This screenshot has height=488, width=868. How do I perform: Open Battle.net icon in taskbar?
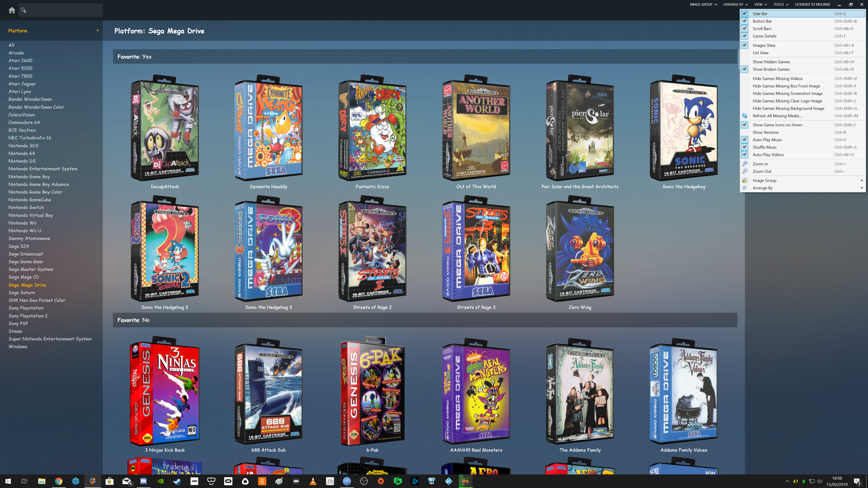point(415,481)
